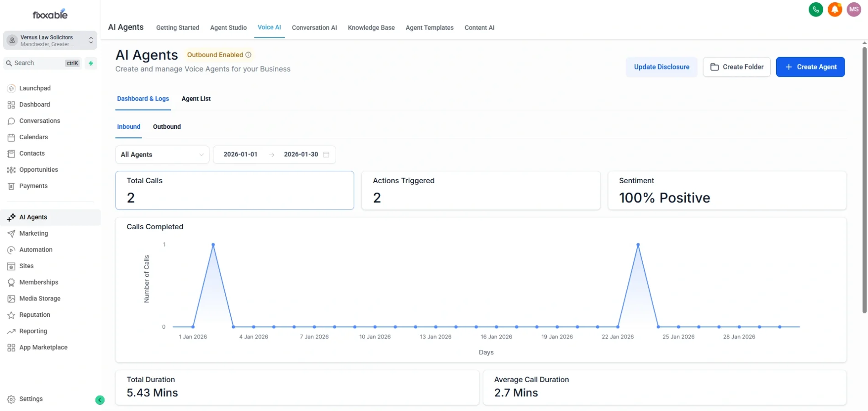Expand the All Agents dropdown
This screenshot has width=868, height=411.
(162, 155)
